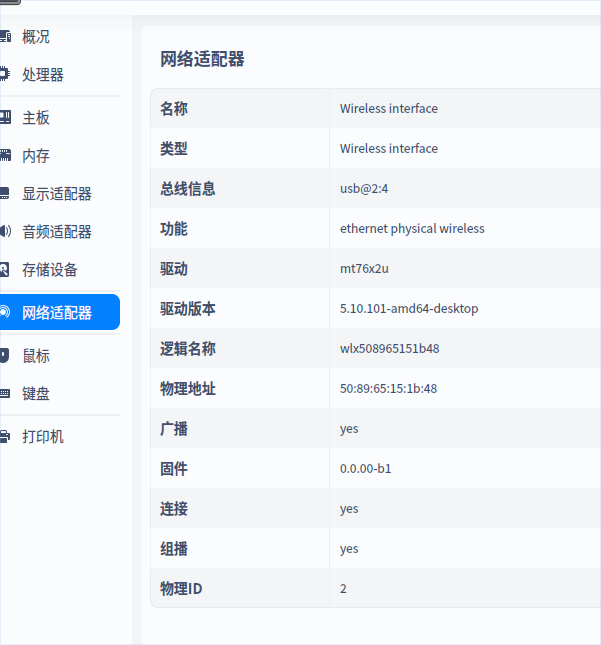
Task: Click the 显示适配器 display adapter icon
Action: tap(5, 193)
